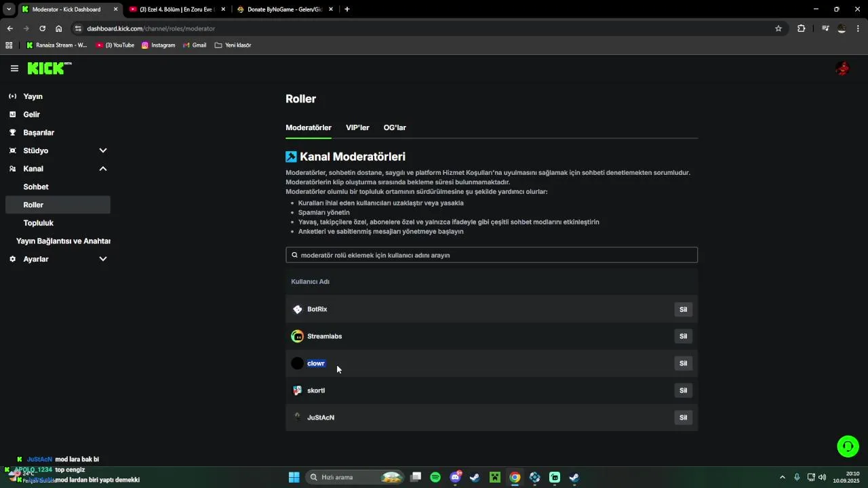Image resolution: width=868 pixels, height=488 pixels.
Task: Open the YouTube bookmark
Action: click(x=115, y=45)
